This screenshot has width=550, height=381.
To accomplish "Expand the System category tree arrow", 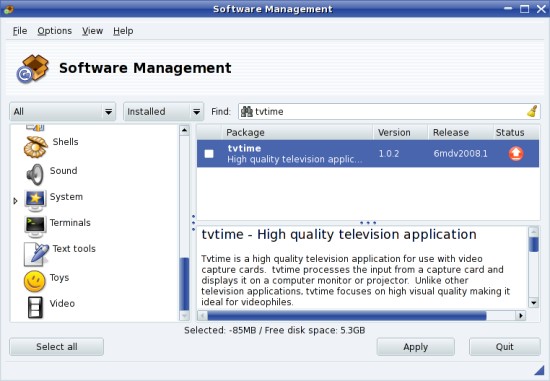I will [x=15, y=201].
